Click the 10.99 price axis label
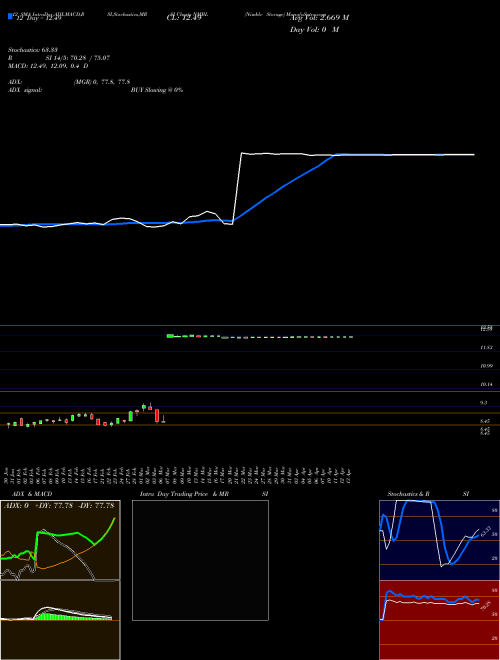 487,366
